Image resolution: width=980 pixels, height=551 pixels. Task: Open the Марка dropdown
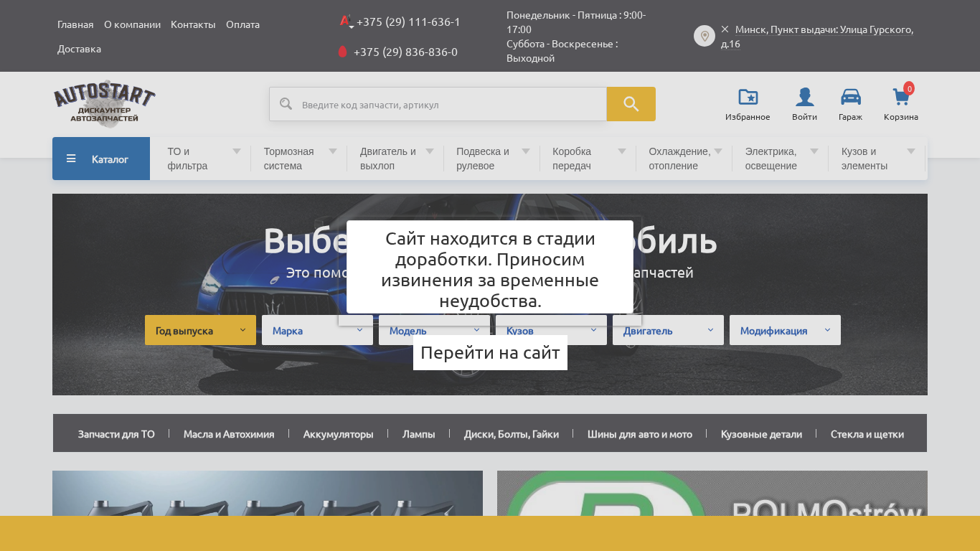[x=317, y=330]
